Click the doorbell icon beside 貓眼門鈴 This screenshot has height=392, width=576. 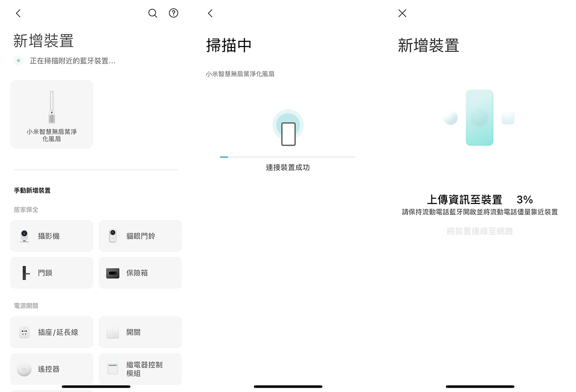point(113,236)
